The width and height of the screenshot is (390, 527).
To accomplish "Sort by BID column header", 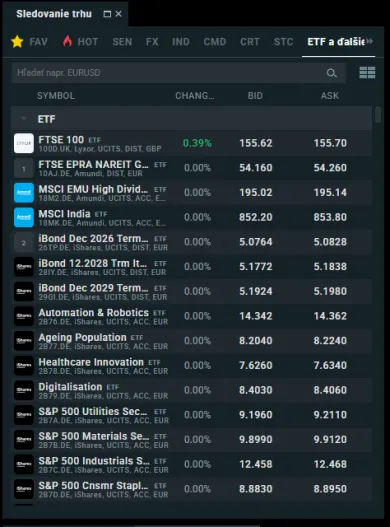I will 255,96.
